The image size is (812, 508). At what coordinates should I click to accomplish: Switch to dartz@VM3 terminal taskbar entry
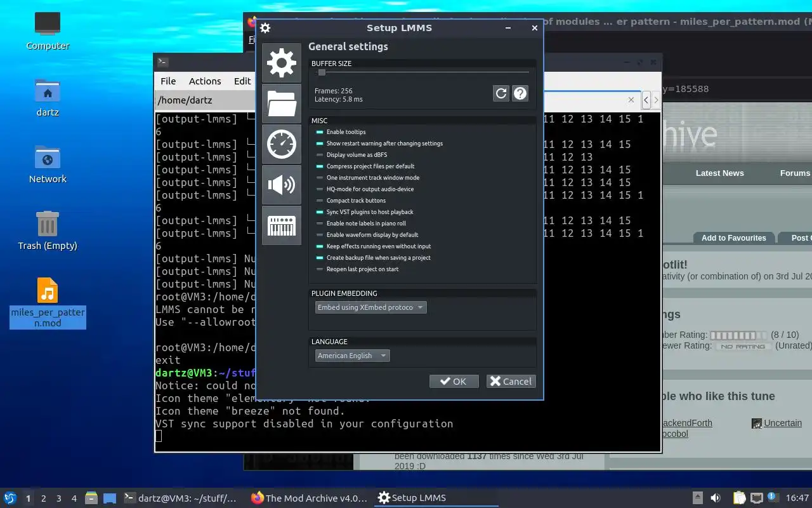(182, 498)
